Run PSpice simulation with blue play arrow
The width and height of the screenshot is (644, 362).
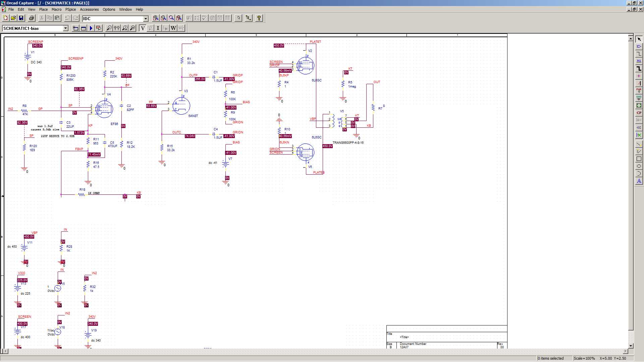[x=91, y=28]
